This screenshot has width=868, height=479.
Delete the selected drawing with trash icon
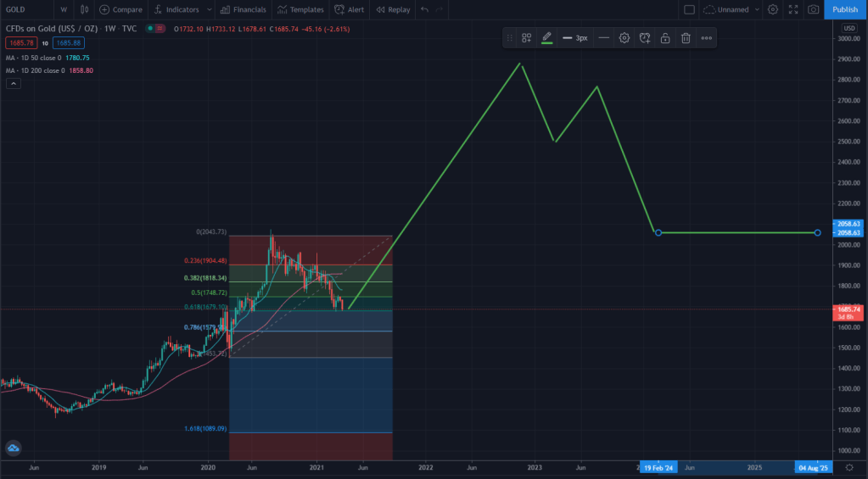(x=686, y=38)
